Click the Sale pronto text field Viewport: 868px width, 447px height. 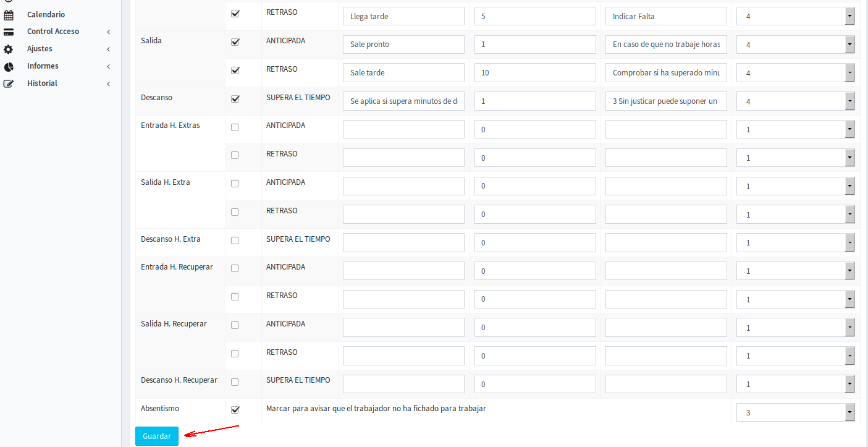(x=403, y=45)
